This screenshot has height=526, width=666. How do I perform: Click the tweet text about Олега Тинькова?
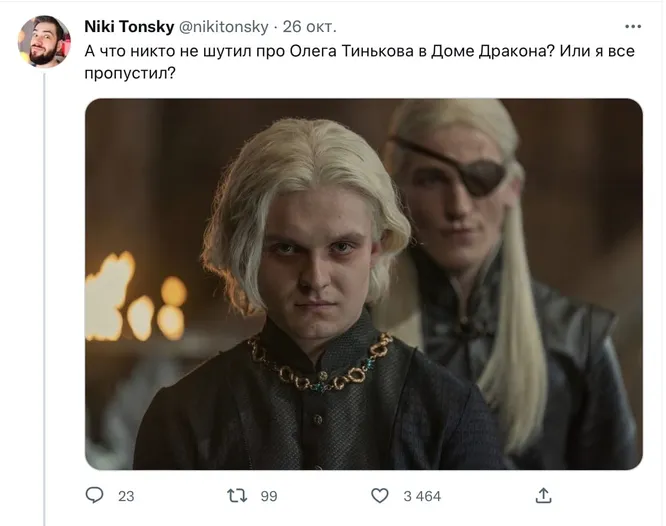tap(359, 62)
